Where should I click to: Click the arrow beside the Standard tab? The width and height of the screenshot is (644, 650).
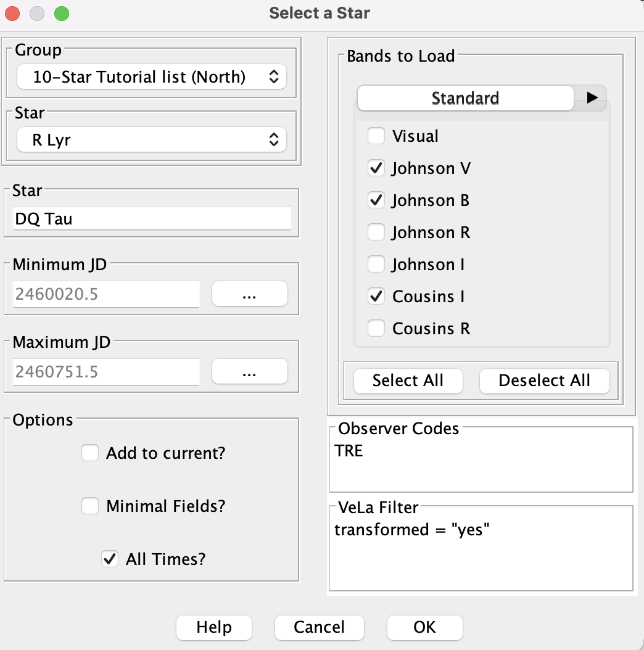point(592,98)
